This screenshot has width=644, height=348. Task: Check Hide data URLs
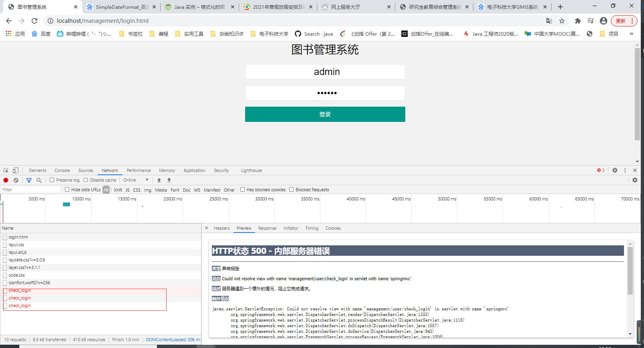(x=67, y=190)
